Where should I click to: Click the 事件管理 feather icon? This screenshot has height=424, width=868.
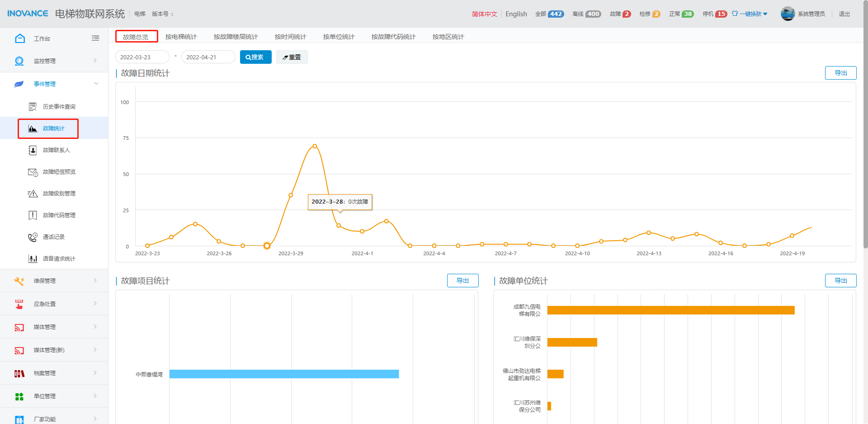(x=19, y=84)
